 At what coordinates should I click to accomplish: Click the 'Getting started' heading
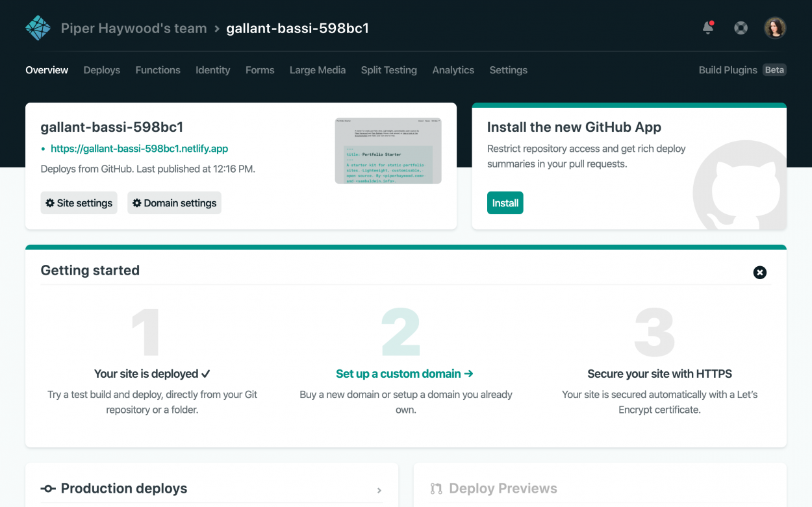(x=90, y=271)
